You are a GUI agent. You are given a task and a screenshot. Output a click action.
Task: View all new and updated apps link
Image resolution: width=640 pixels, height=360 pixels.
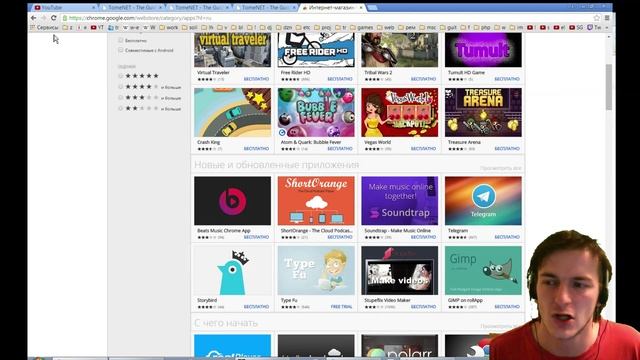[x=501, y=168]
